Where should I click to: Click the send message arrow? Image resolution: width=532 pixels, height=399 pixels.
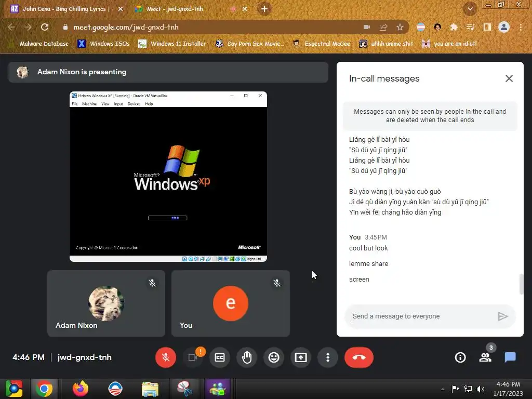click(x=503, y=316)
